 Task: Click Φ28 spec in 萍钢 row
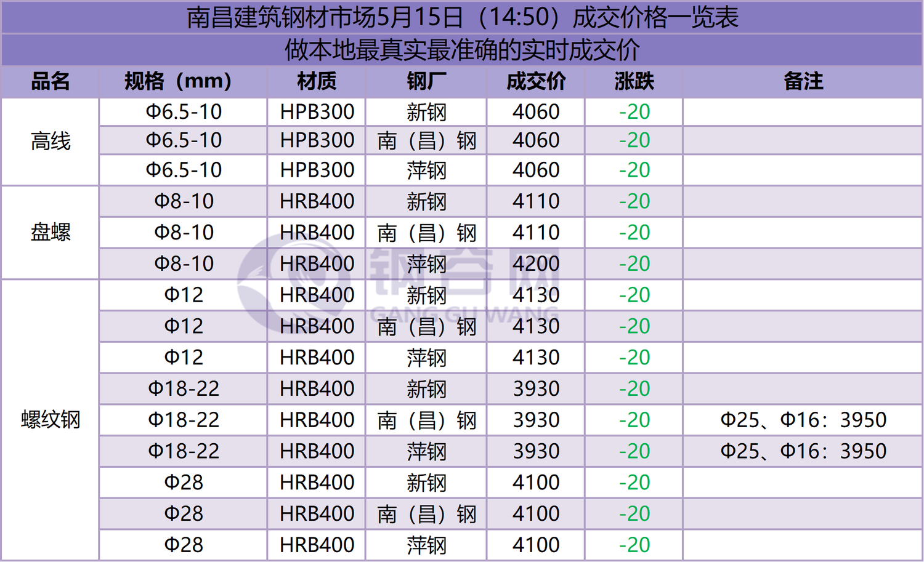point(184,545)
